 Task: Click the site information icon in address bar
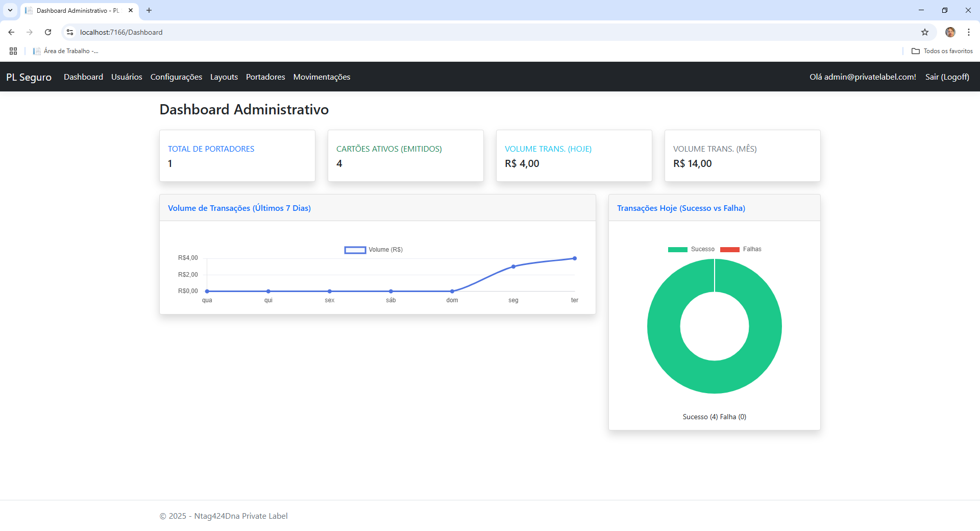[70, 32]
